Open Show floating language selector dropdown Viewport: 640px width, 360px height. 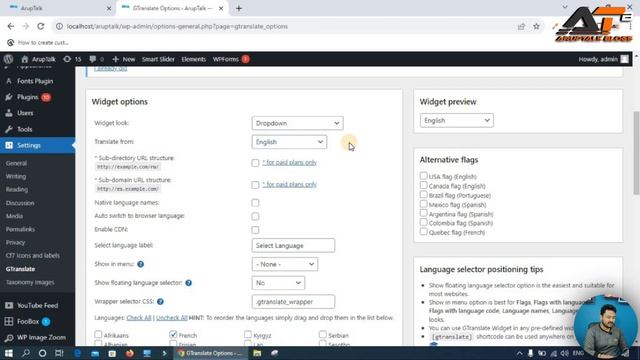[x=278, y=283]
